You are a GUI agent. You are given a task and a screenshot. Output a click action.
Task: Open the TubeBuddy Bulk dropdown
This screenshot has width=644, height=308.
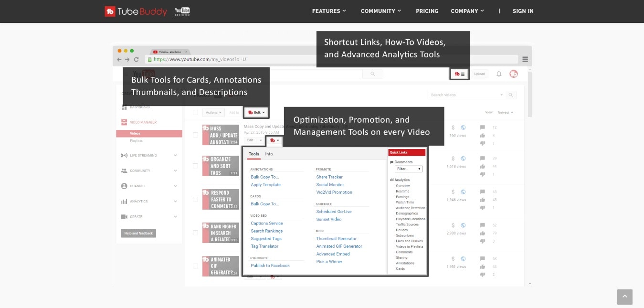257,113
